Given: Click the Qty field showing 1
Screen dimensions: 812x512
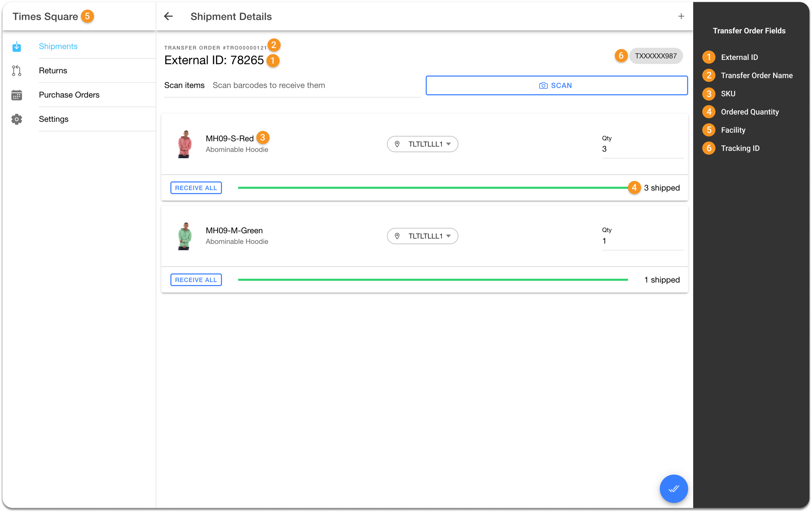Looking at the screenshot, I should point(642,241).
